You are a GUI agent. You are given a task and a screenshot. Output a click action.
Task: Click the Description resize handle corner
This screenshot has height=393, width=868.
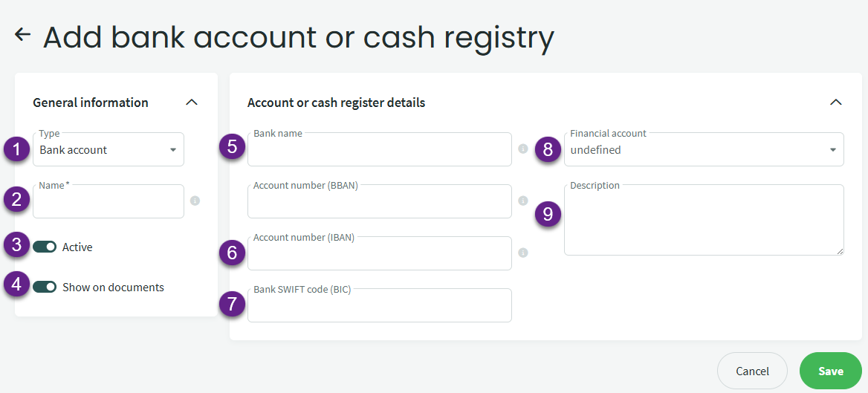coord(841,252)
